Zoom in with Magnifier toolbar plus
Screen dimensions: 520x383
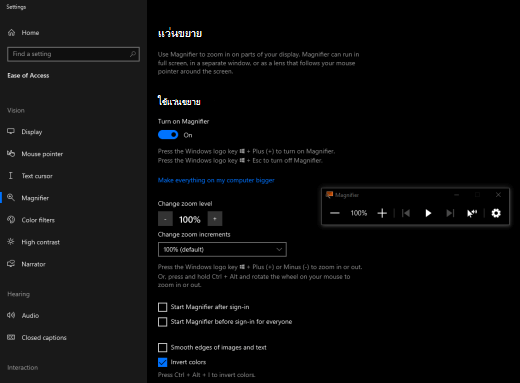click(382, 213)
